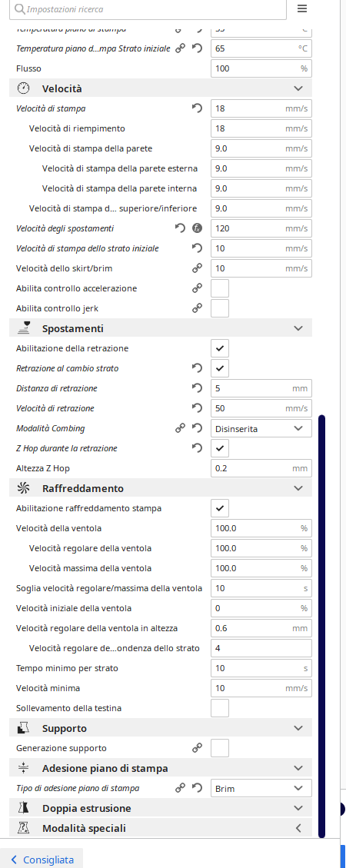Click the Impostazioni ricerca search field
The width and height of the screenshot is (346, 868).
pyautogui.click(x=149, y=9)
